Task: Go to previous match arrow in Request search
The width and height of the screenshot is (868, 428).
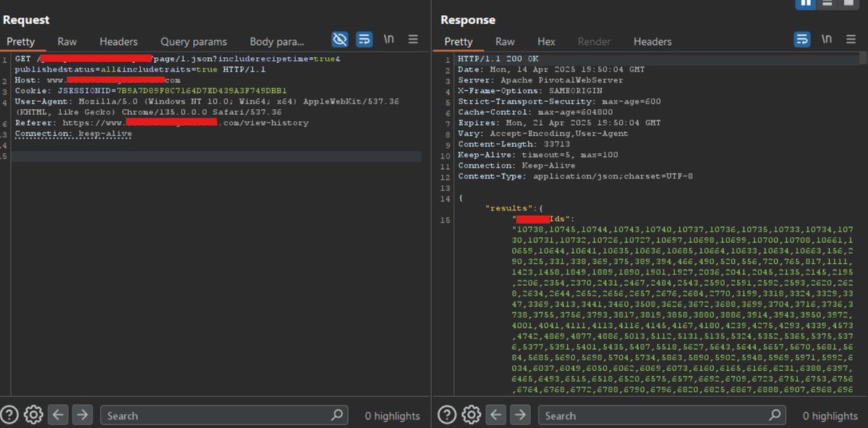Action: (x=59, y=415)
